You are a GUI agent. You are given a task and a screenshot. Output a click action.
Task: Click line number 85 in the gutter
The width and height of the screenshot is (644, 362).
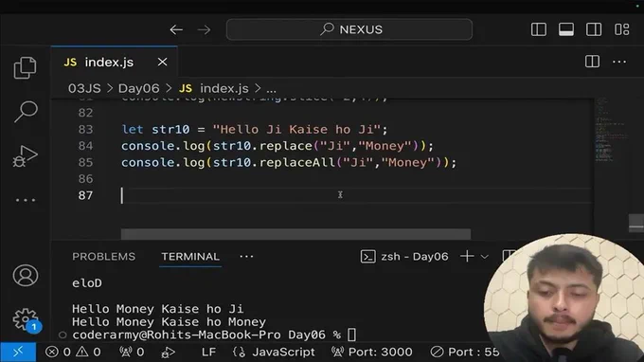85,162
